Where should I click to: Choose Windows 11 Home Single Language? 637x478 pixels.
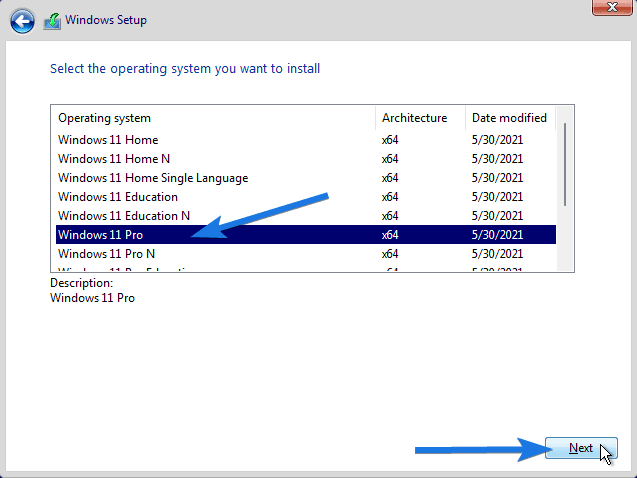point(306,178)
